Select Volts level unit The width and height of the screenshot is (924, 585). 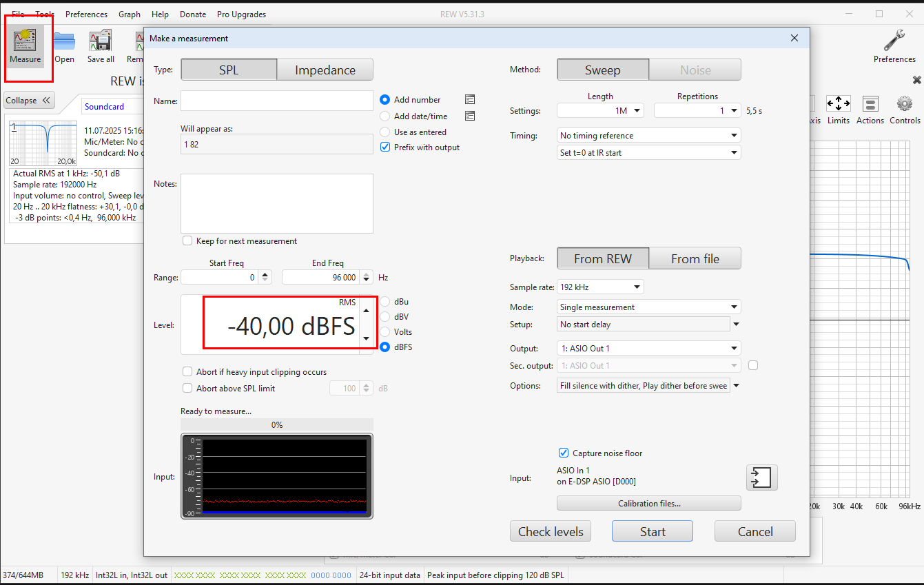(385, 332)
